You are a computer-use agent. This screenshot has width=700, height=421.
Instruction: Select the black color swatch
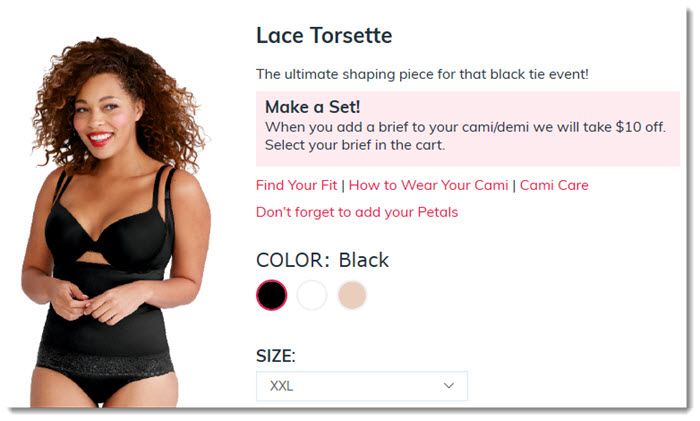271,295
